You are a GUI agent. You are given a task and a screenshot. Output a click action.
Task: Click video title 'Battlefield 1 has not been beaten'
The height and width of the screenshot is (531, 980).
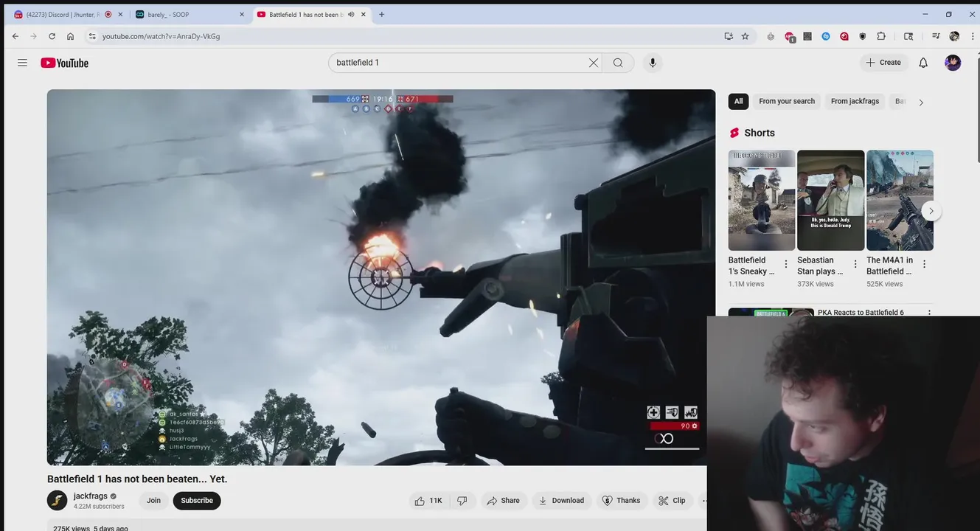[x=137, y=479]
